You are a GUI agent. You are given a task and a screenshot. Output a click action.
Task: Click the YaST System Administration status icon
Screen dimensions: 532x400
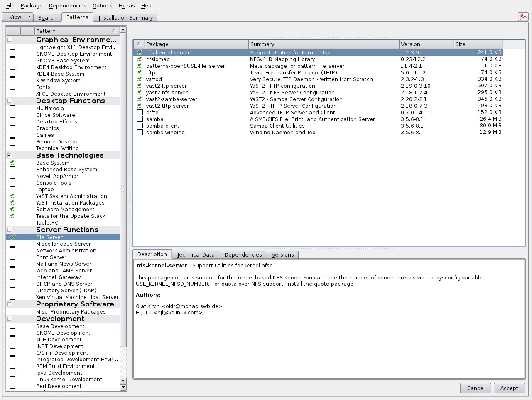click(x=12, y=196)
